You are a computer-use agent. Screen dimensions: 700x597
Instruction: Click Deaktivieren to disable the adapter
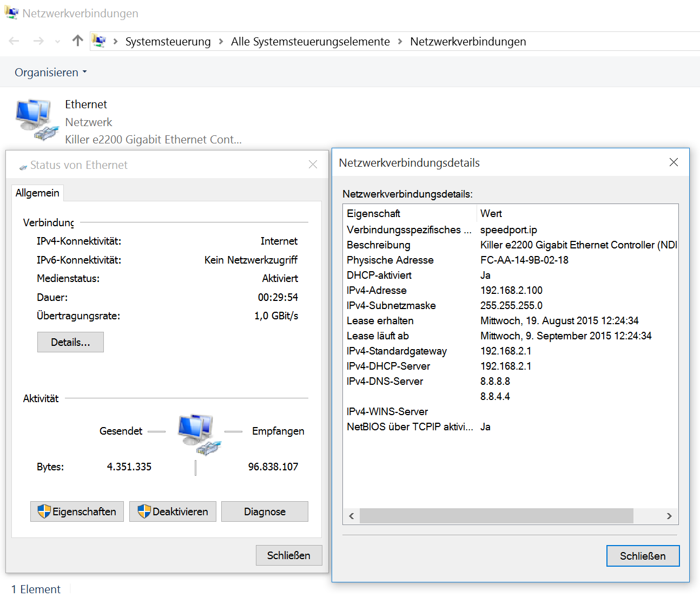pos(173,511)
